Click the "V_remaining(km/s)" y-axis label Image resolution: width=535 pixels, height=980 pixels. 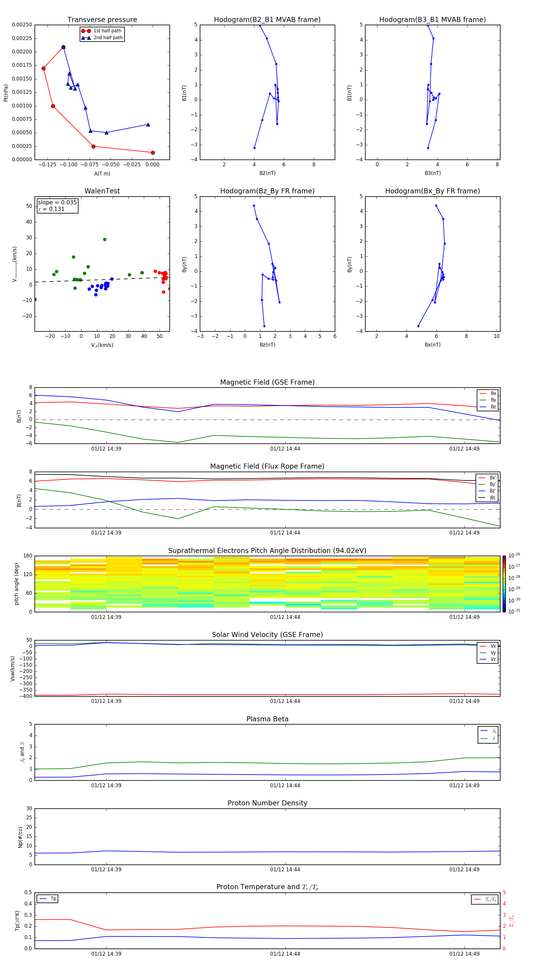point(15,264)
